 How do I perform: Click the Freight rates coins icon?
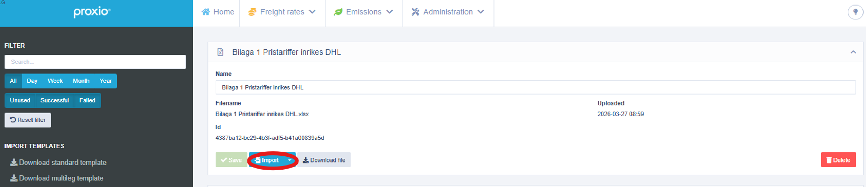point(252,12)
